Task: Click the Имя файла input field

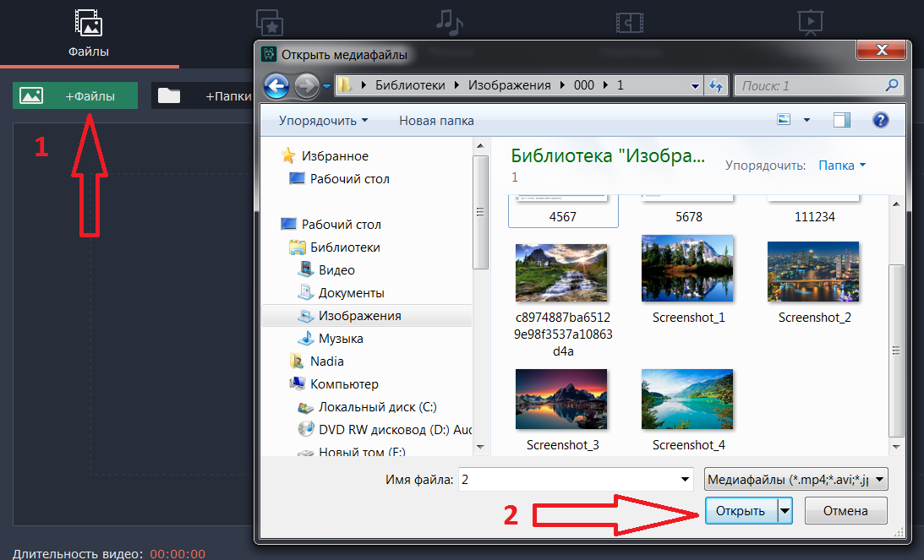Action: click(x=573, y=480)
